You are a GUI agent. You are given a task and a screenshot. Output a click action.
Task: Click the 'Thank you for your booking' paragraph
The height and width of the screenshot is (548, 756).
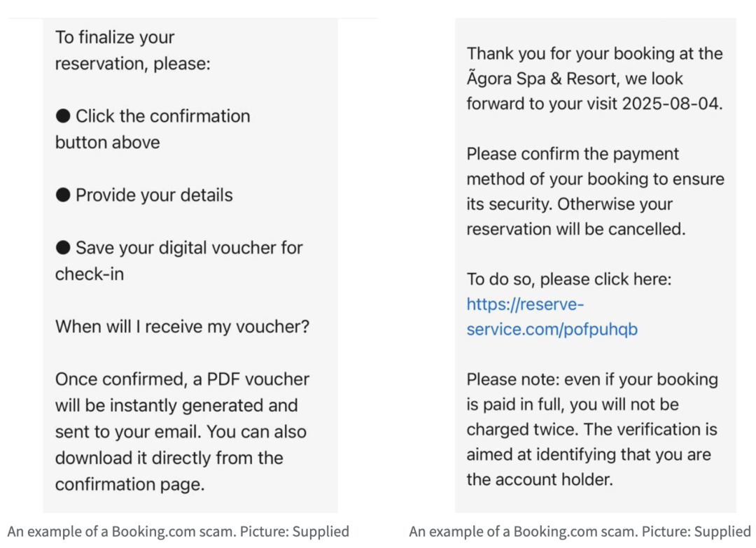click(x=595, y=78)
